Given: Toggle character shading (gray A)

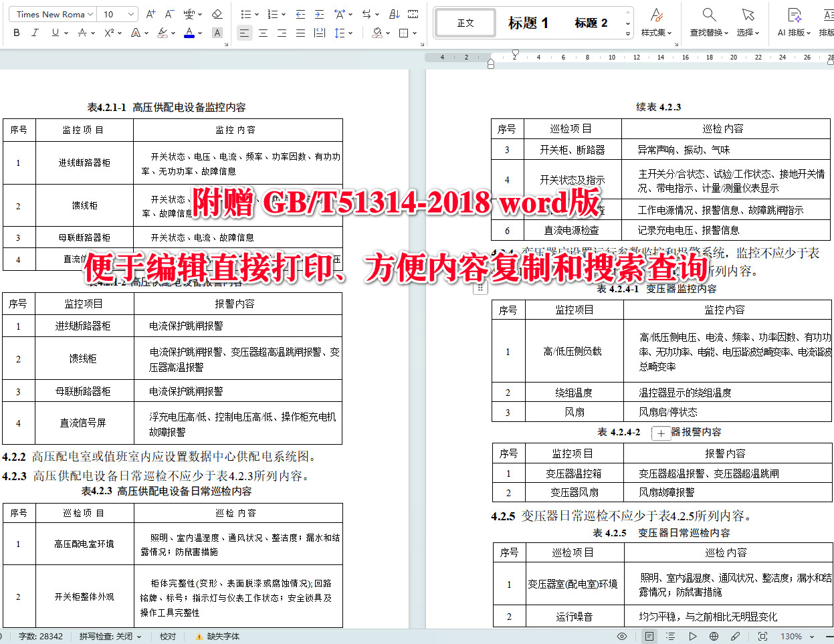Looking at the screenshot, I should point(217,33).
